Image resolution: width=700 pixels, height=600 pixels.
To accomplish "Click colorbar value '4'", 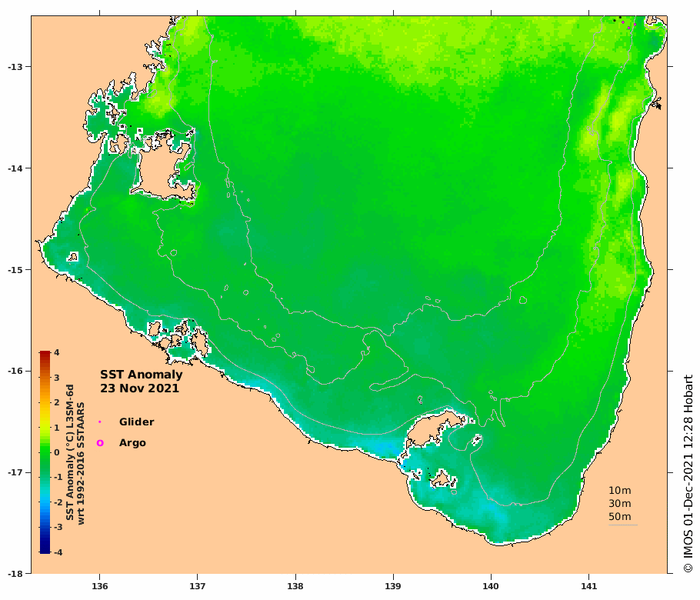I will click(57, 352).
